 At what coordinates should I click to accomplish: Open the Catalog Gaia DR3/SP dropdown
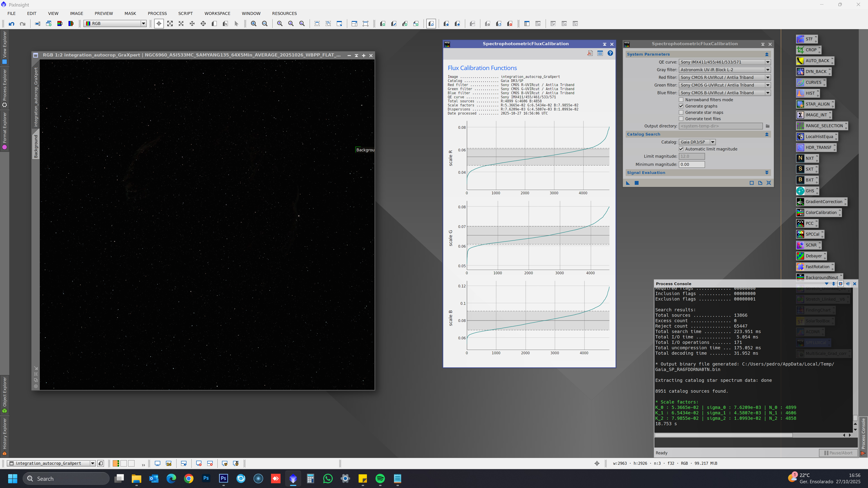[697, 142]
